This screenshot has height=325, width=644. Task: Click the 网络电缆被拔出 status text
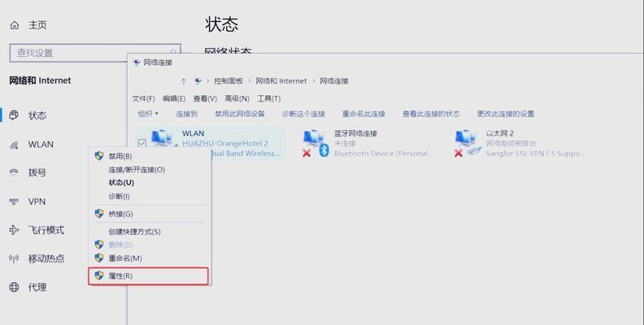(x=511, y=143)
